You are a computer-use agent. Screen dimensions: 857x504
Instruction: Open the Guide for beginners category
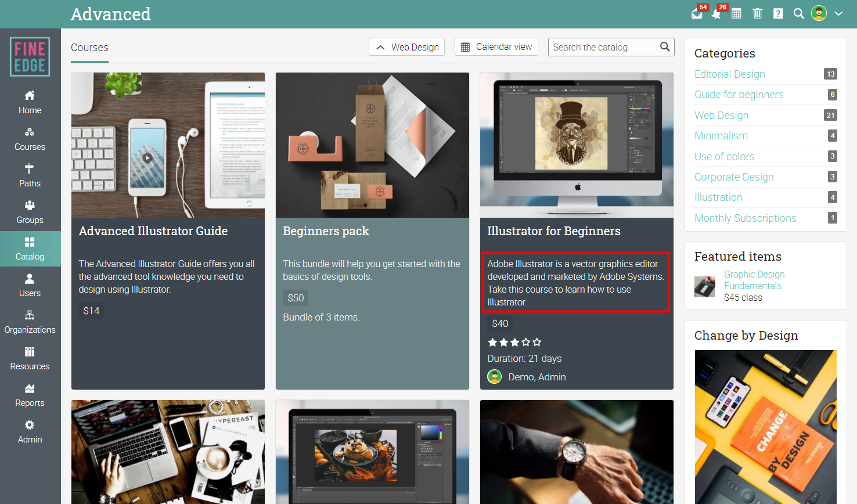[739, 95]
